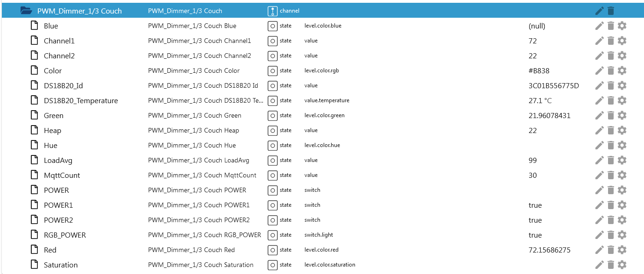This screenshot has height=274, width=644.
Task: Toggle the POWER2 switch value
Action: pos(535,220)
